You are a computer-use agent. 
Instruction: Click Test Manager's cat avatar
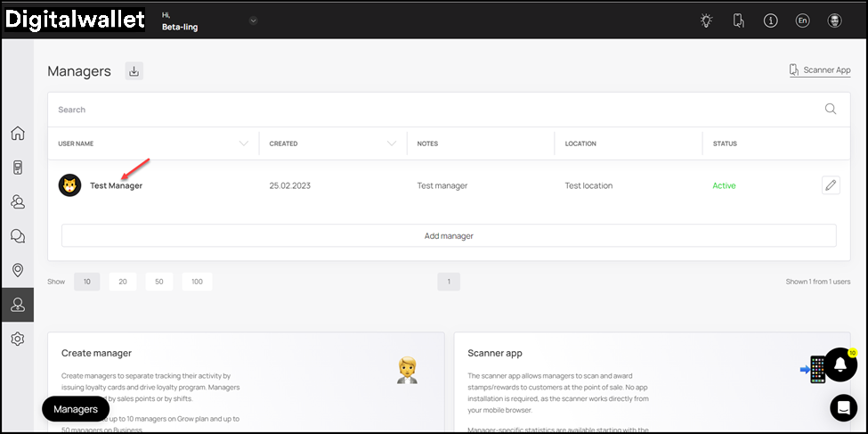[x=69, y=185]
